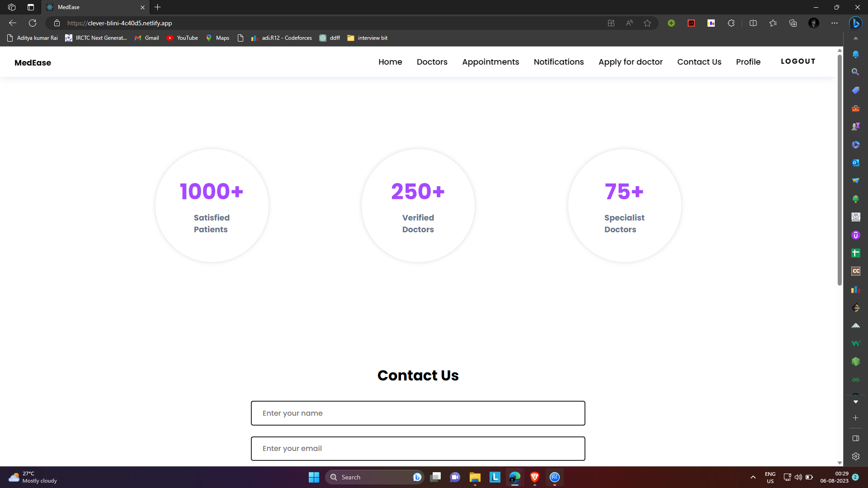Toggle the sidebar hide button near bottom right

pos(855,438)
